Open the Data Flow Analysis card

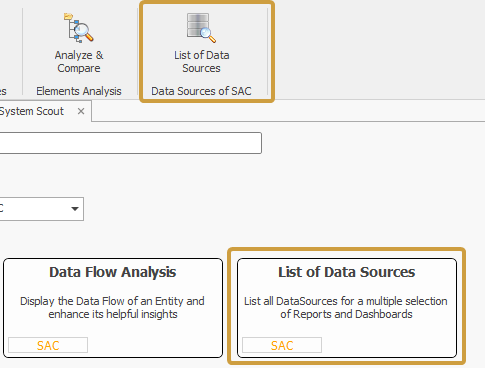[113, 308]
